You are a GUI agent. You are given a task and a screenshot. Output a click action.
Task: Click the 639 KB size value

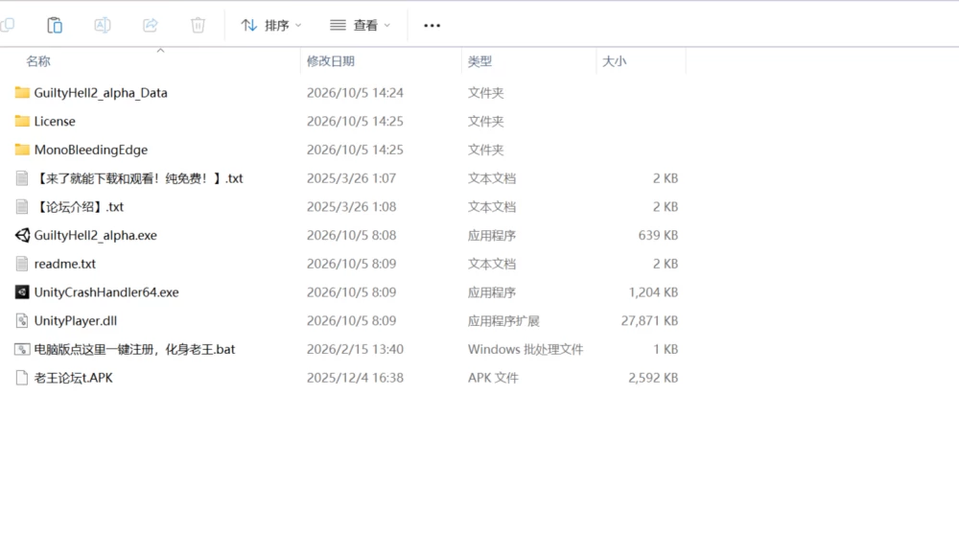[x=658, y=235]
